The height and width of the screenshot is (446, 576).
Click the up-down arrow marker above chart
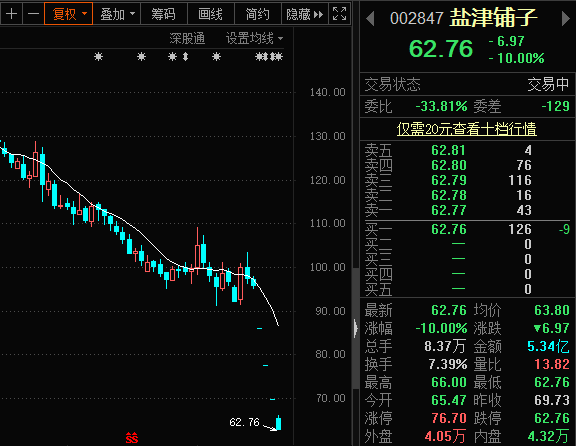(x=186, y=57)
